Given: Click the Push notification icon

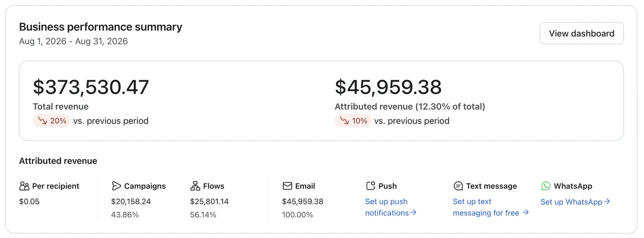Looking at the screenshot, I should [370, 186].
